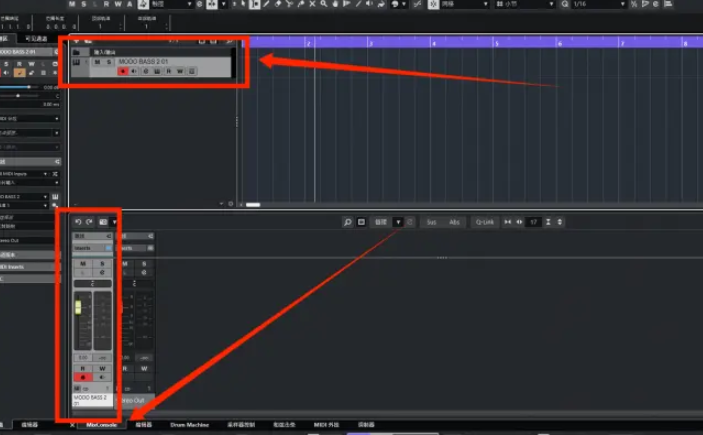Open the MixConsole filter dropdown arrow
703x435 pixels.
click(398, 222)
